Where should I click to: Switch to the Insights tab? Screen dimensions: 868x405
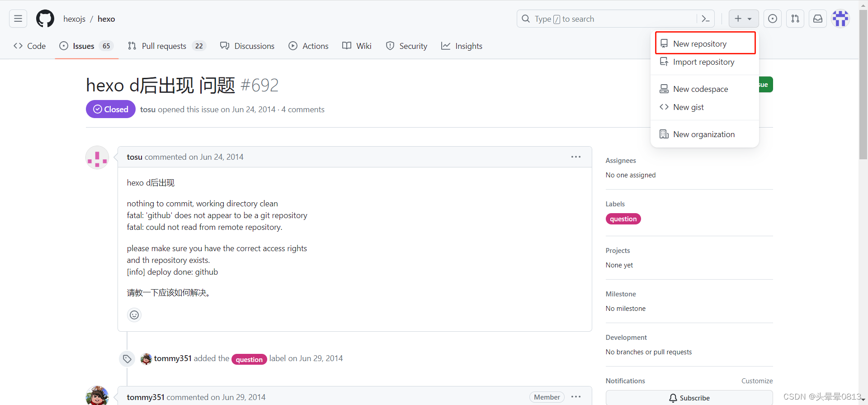coord(462,46)
